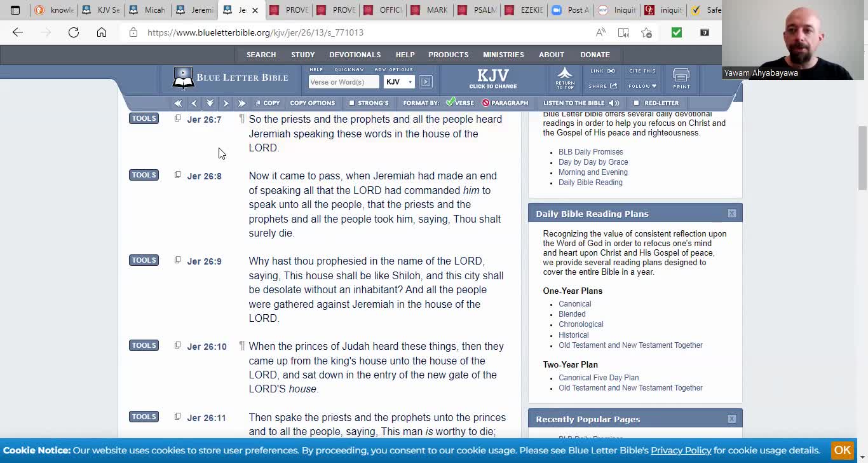This screenshot has height=463, width=868.
Task: Click the Cite This button
Action: [642, 71]
